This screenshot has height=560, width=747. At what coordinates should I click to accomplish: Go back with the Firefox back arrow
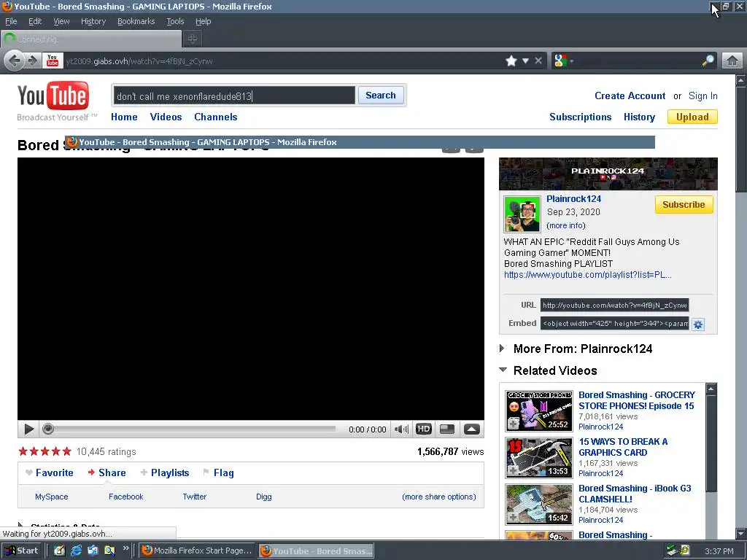click(x=15, y=61)
